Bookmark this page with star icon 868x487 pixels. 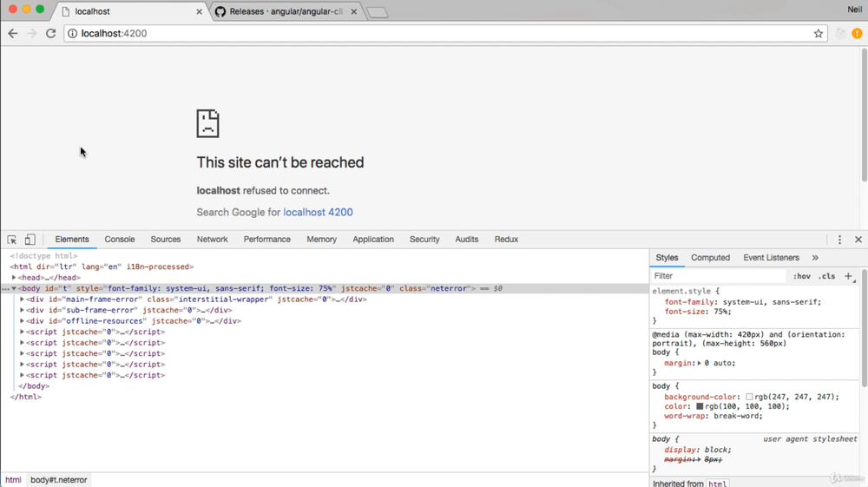click(x=818, y=34)
